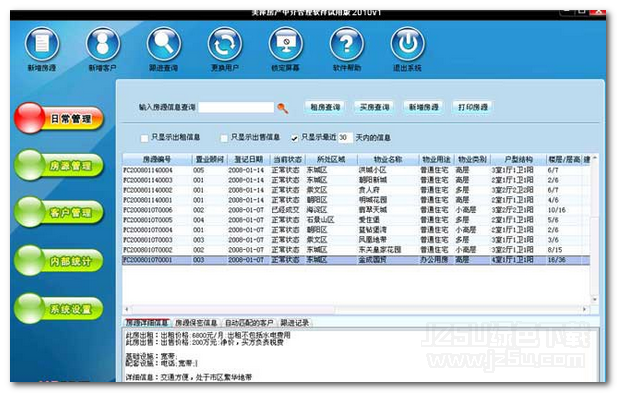Screen dimensions: 617x393
Task: Open 软件帮助 question mark icon
Action: (347, 44)
